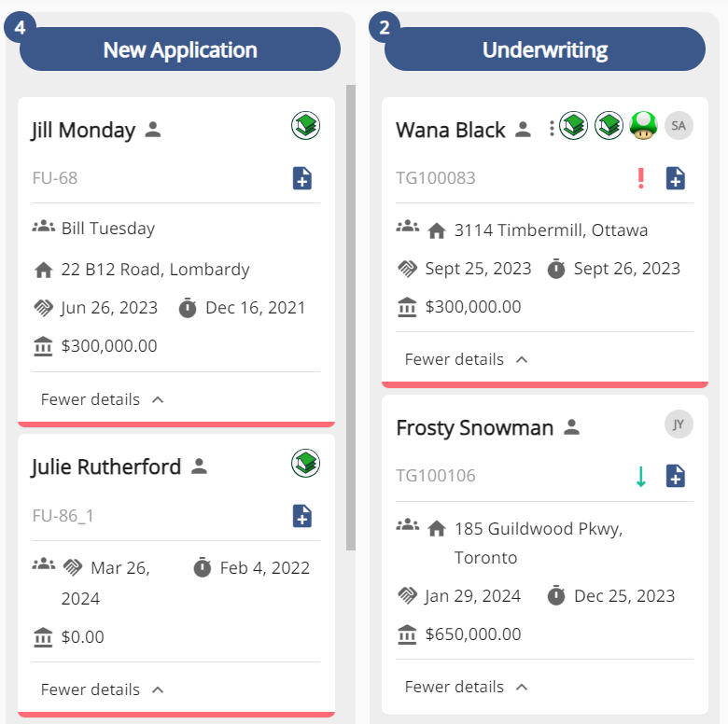Collapse Frosty Snowman card via Fewer details
The width and height of the screenshot is (728, 724).
pos(466,687)
